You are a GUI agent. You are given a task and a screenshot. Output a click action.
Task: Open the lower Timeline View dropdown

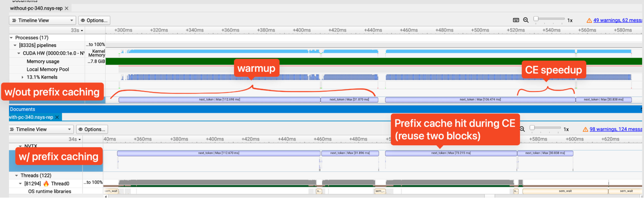click(41, 129)
